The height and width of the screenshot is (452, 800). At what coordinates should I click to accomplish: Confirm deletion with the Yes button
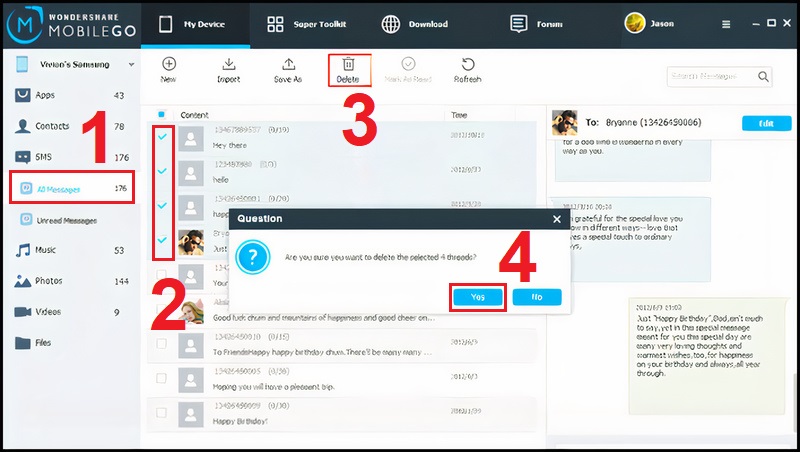pyautogui.click(x=478, y=297)
